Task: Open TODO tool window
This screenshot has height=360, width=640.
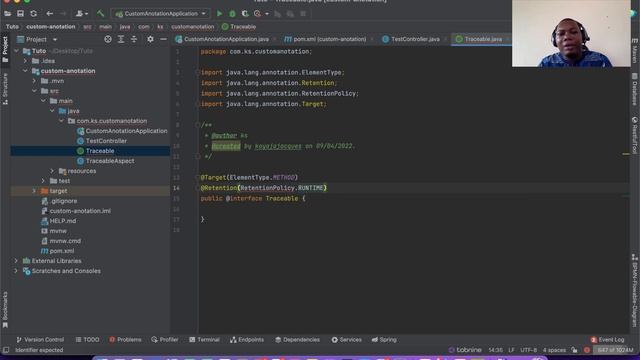Action: pos(87,340)
